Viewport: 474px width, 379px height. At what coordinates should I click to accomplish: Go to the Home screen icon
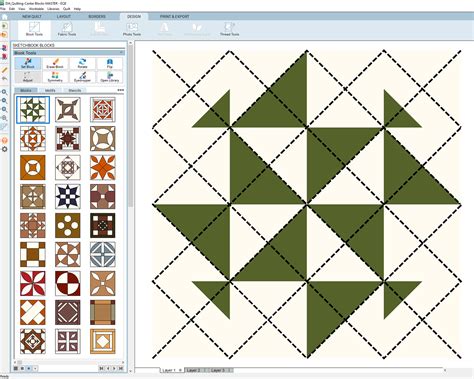pos(4,17)
